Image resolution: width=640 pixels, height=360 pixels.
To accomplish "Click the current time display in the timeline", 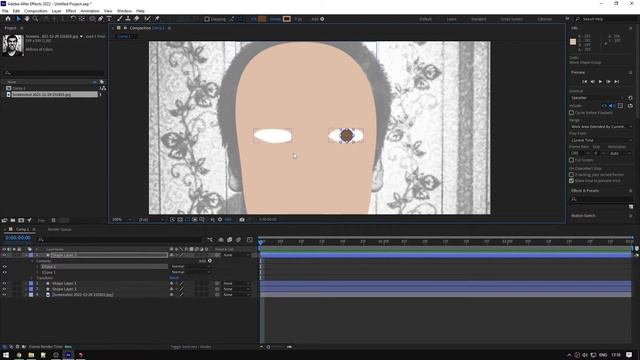I will pos(18,238).
